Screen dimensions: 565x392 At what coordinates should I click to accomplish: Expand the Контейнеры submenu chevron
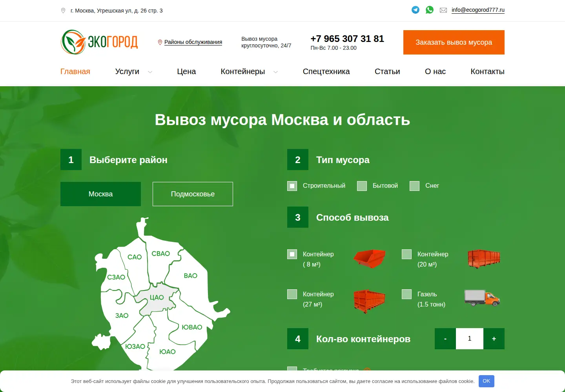coord(275,72)
